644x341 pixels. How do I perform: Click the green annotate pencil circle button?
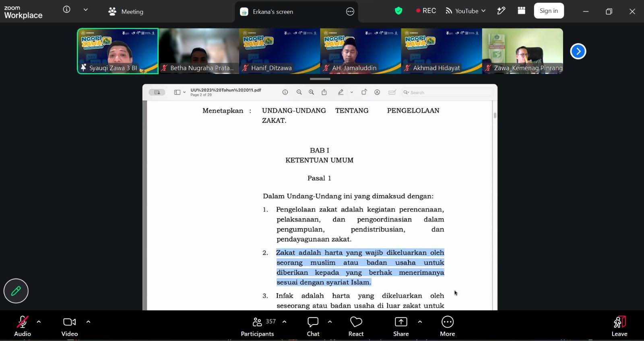click(x=16, y=291)
